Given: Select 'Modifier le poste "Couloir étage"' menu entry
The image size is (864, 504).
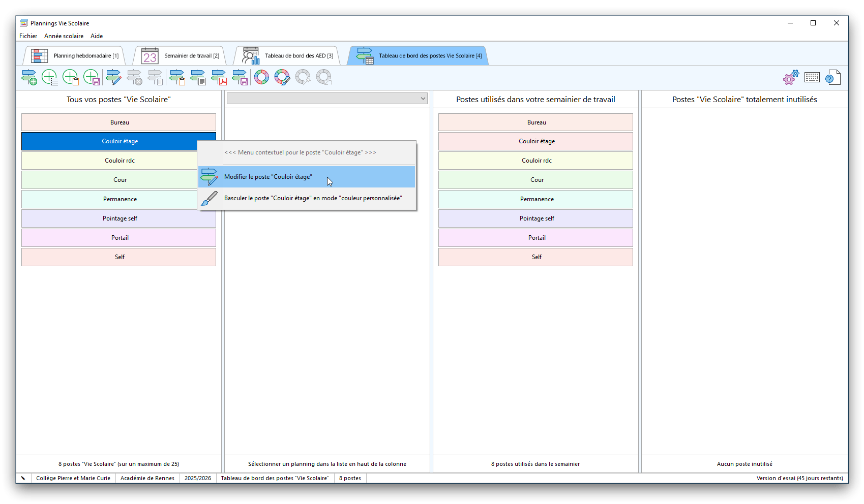Looking at the screenshot, I should point(268,177).
